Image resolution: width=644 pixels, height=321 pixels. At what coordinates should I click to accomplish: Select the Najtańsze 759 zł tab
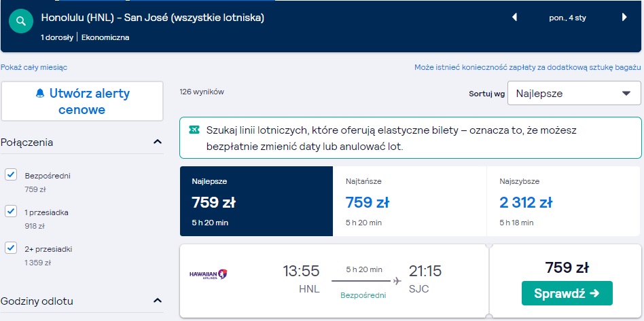pyautogui.click(x=410, y=201)
